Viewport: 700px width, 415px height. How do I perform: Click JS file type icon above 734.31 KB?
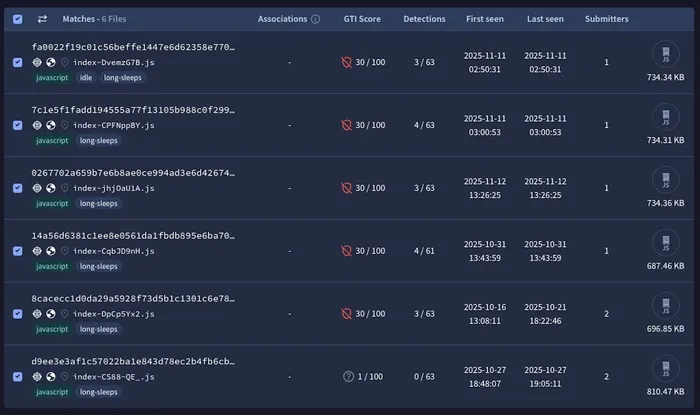(x=666, y=117)
